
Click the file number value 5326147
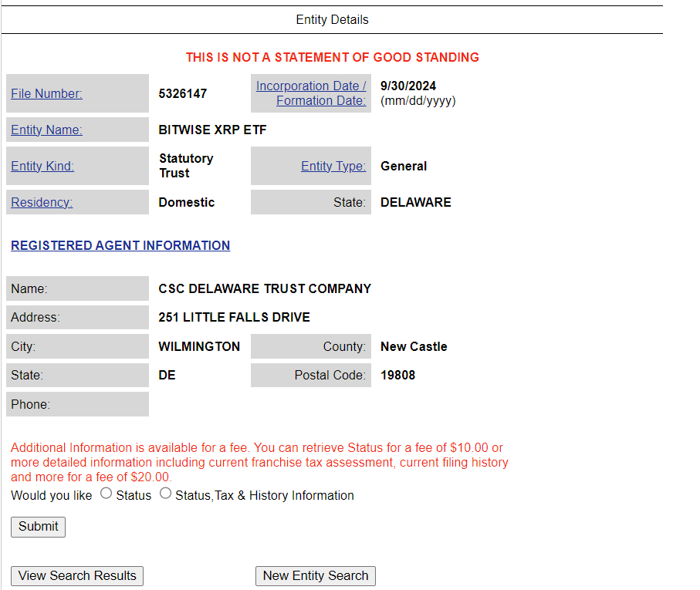pos(182,93)
